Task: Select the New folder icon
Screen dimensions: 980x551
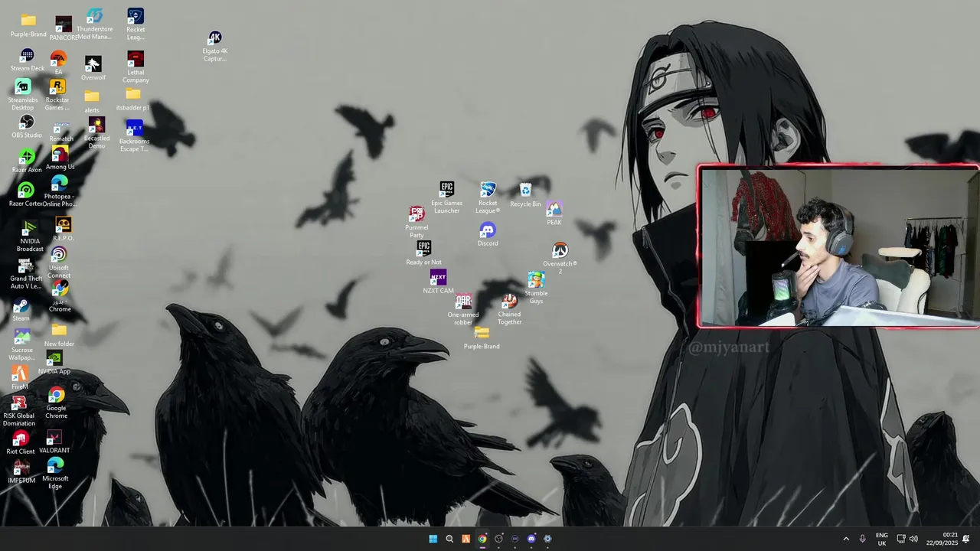Action: (x=59, y=335)
